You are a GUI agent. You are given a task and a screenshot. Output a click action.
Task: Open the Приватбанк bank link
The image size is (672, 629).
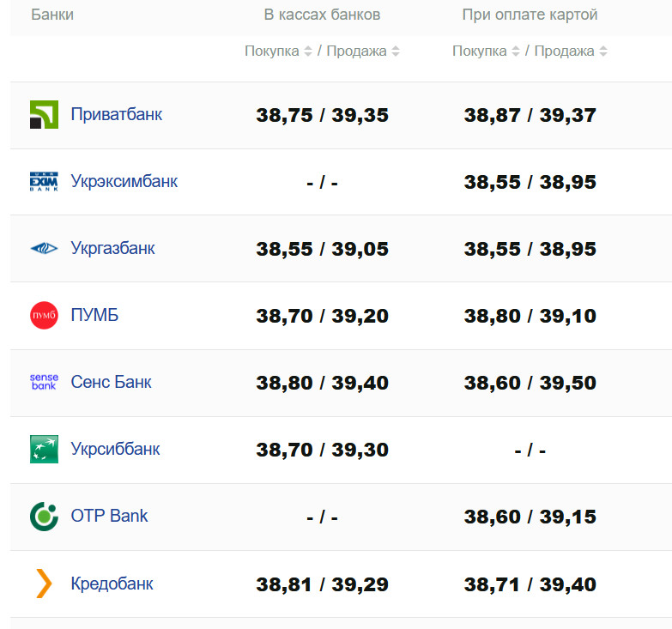click(x=117, y=114)
